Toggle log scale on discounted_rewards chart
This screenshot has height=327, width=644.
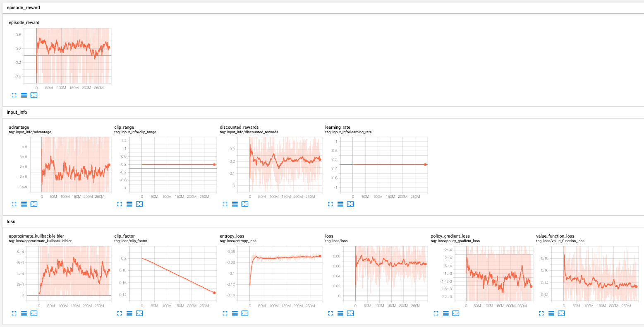pyautogui.click(x=235, y=204)
